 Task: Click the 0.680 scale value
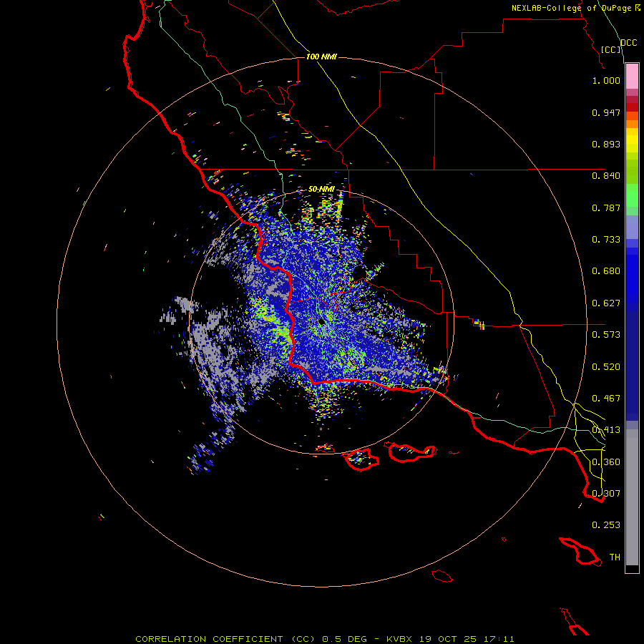click(606, 271)
